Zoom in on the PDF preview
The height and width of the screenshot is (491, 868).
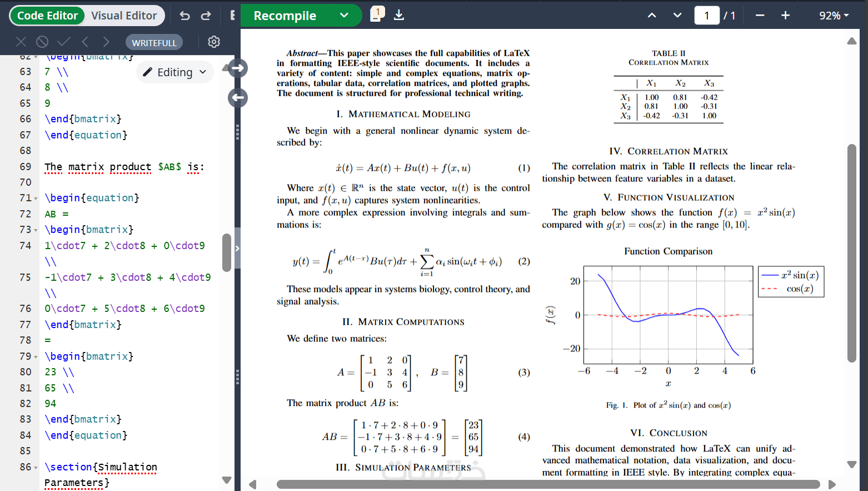click(785, 16)
